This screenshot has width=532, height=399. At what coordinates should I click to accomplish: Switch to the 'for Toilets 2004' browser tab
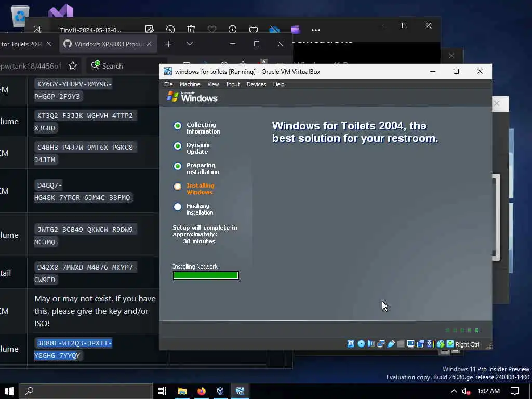click(x=22, y=44)
